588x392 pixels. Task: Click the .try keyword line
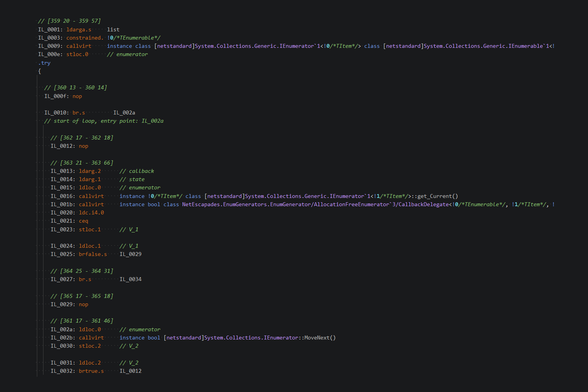coord(44,63)
